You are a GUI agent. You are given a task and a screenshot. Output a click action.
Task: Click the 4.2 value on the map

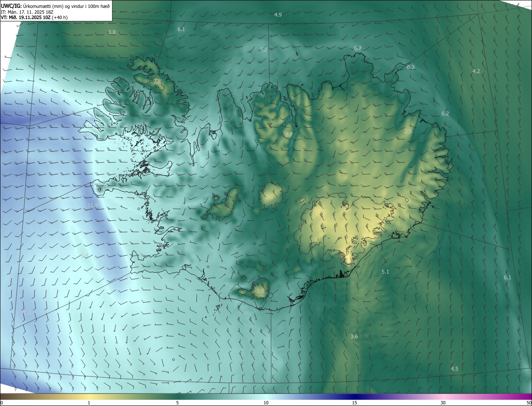(x=476, y=71)
